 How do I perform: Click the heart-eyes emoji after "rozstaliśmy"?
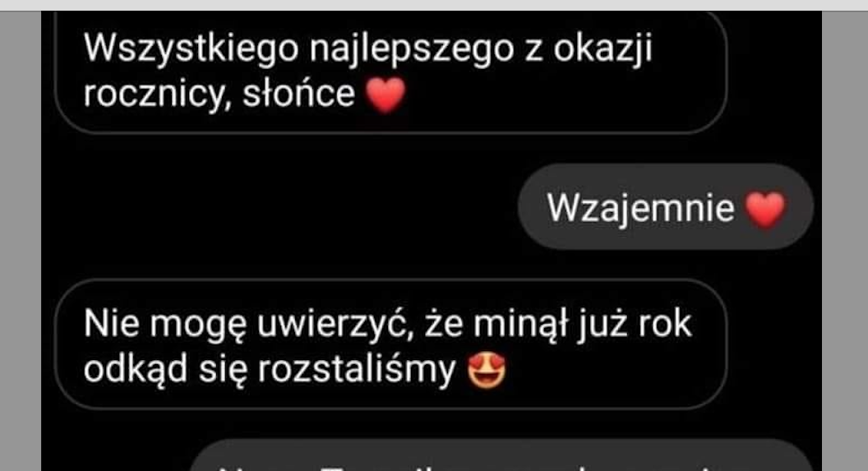pyautogui.click(x=487, y=370)
